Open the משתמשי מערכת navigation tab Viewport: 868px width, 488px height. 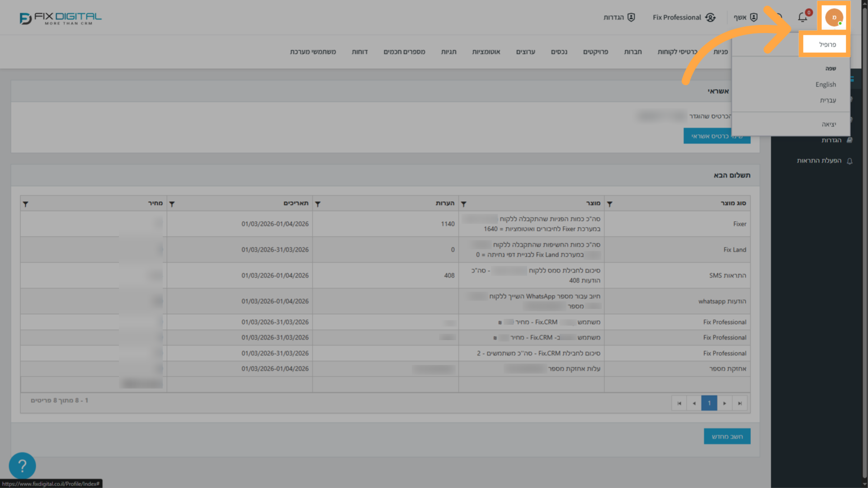[313, 52]
